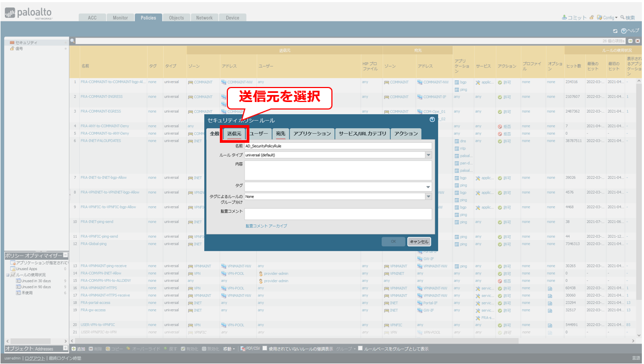Click the キャンセル button
Viewport: 644px width, 364px height.
418,242
